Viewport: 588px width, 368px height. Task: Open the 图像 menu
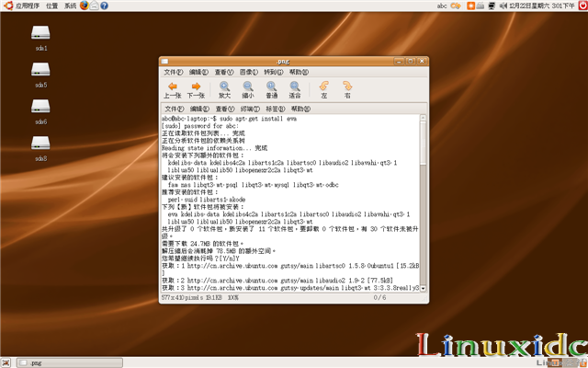click(249, 72)
